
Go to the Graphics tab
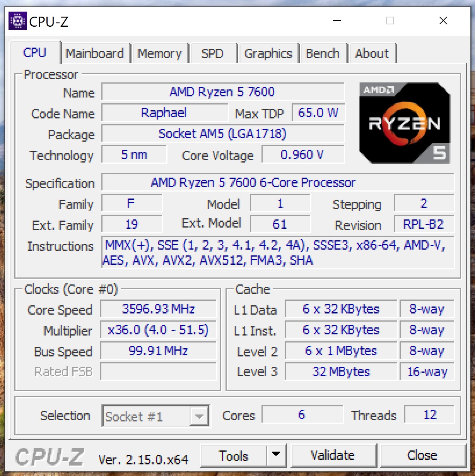point(268,53)
